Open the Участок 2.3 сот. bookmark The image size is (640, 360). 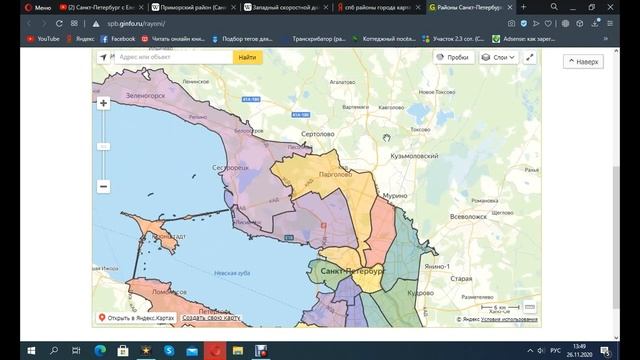453,39
